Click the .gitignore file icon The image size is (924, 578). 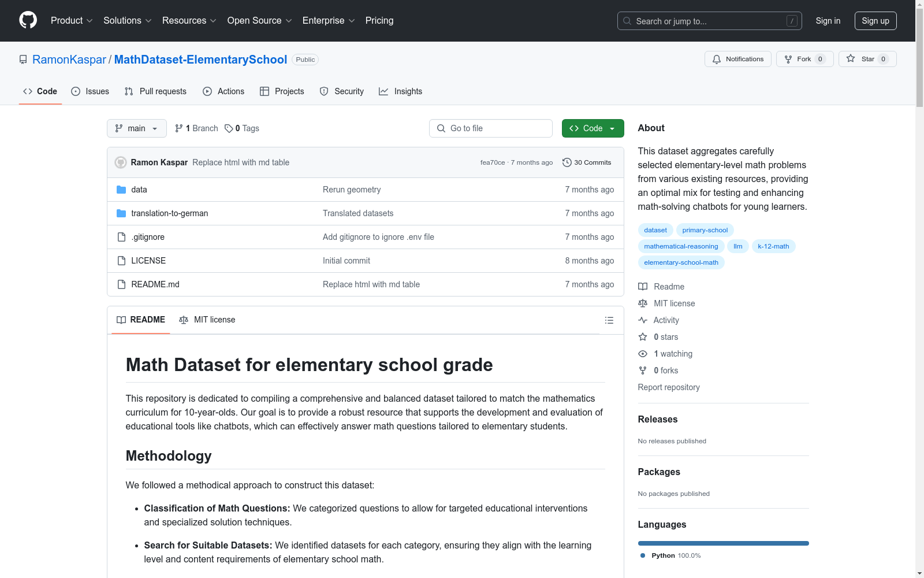tap(121, 237)
